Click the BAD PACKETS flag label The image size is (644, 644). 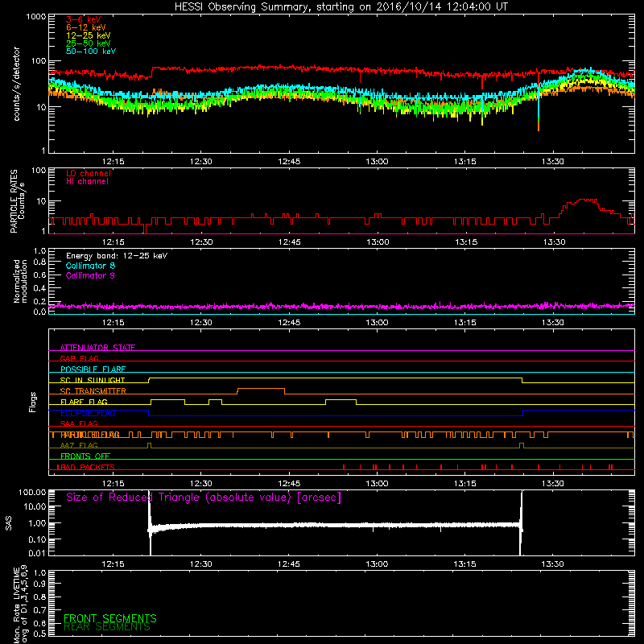coord(86,467)
